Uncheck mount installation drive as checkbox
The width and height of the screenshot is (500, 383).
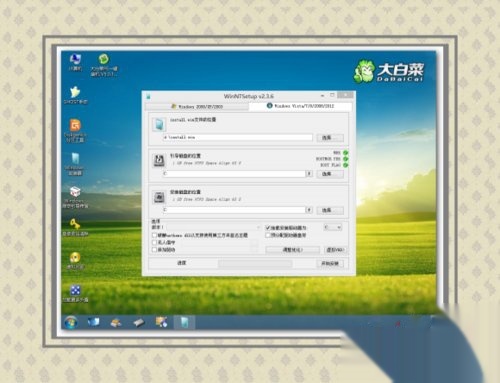(x=268, y=228)
